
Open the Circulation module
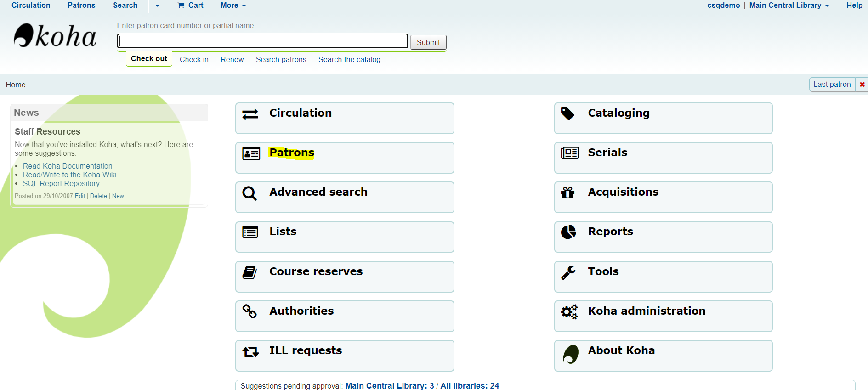(x=345, y=118)
